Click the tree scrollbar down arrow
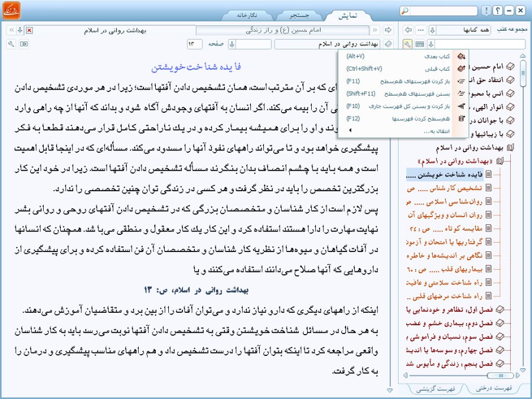Image resolution: width=532 pixels, height=399 pixels. (x=523, y=370)
